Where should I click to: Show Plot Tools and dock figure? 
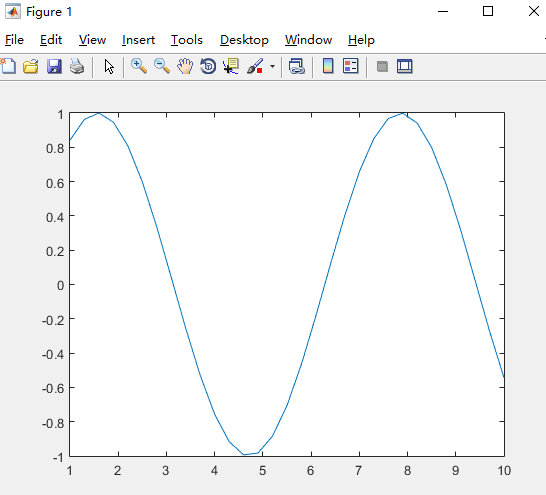pos(405,66)
